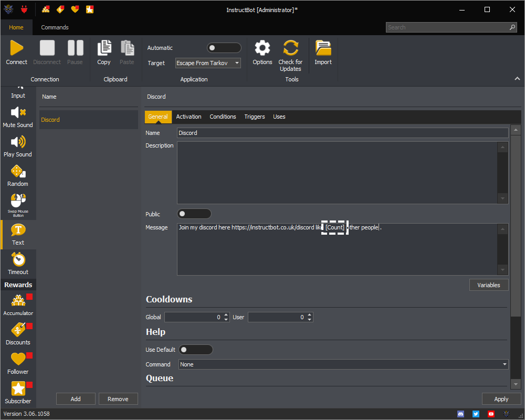525x420 pixels.
Task: Open Discounts rewards in sidebar
Action: point(18,334)
